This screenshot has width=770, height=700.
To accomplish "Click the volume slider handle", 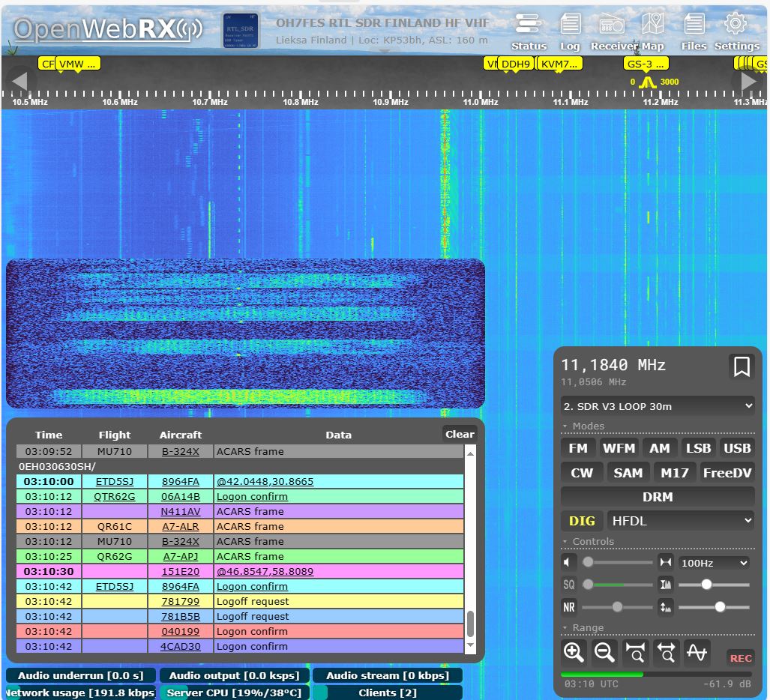I will (588, 562).
